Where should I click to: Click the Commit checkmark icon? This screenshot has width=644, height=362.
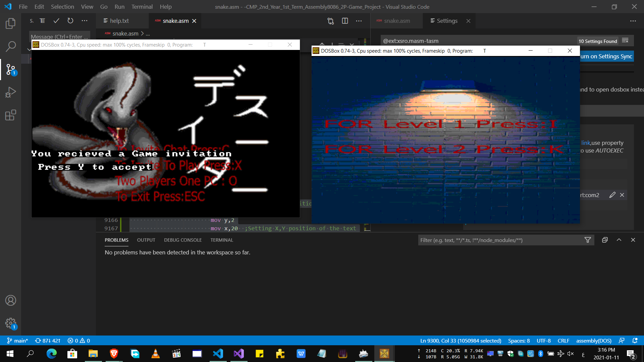pos(56,21)
